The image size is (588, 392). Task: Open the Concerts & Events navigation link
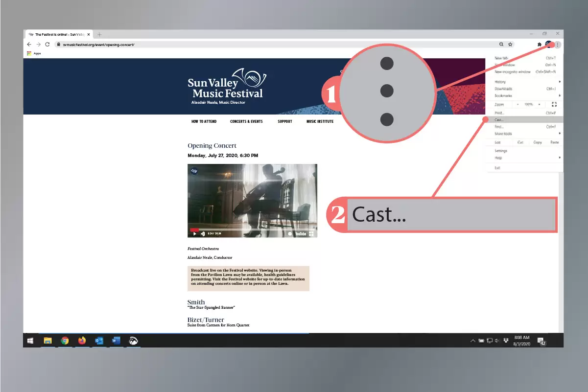point(246,121)
